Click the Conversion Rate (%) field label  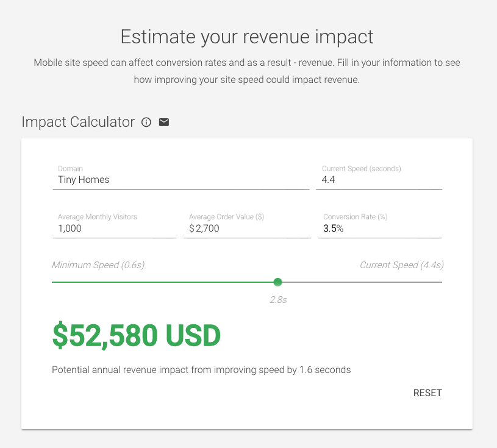coord(355,217)
